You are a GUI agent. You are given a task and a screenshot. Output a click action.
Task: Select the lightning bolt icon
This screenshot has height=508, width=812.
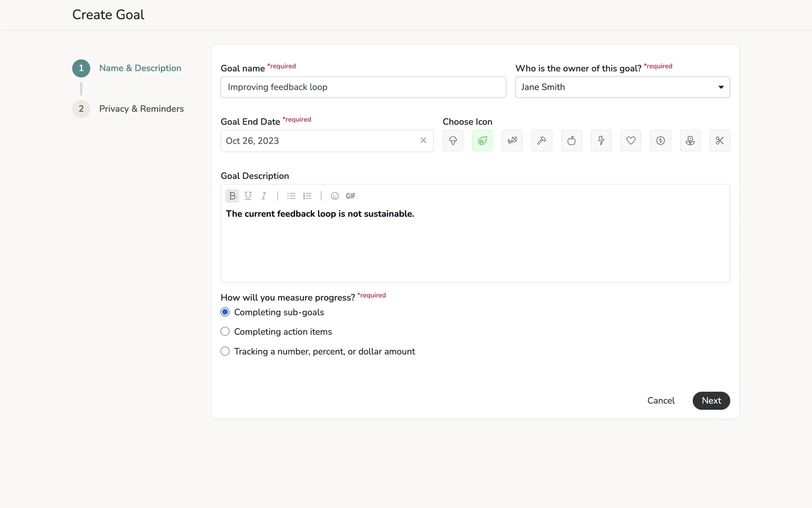coord(601,141)
